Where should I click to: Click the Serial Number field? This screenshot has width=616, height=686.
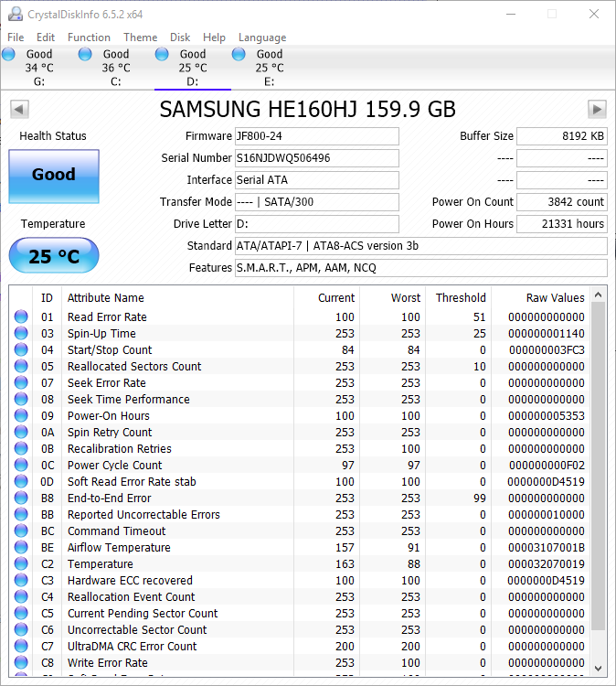(x=317, y=158)
